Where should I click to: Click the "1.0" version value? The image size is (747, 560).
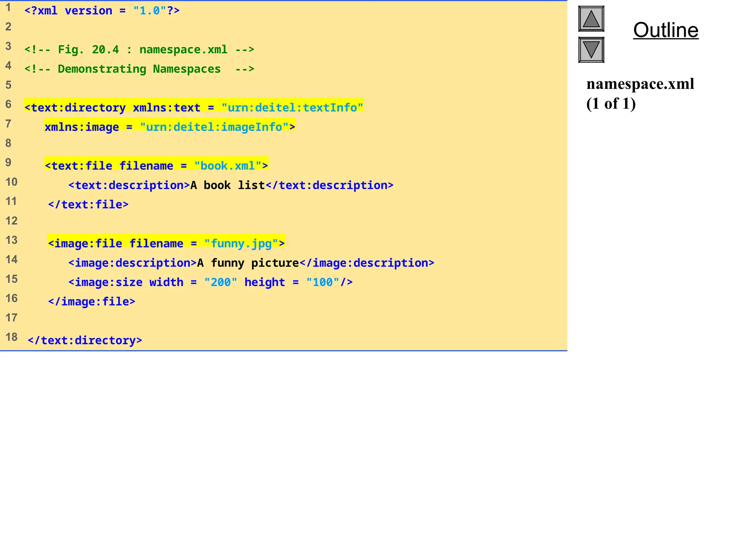150,11
